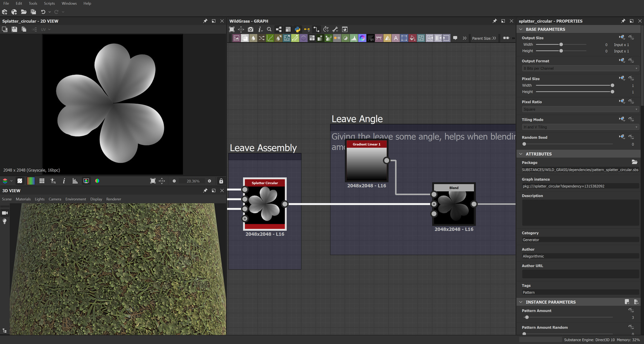Click the Parent Size button in graph toolbar

tap(484, 38)
